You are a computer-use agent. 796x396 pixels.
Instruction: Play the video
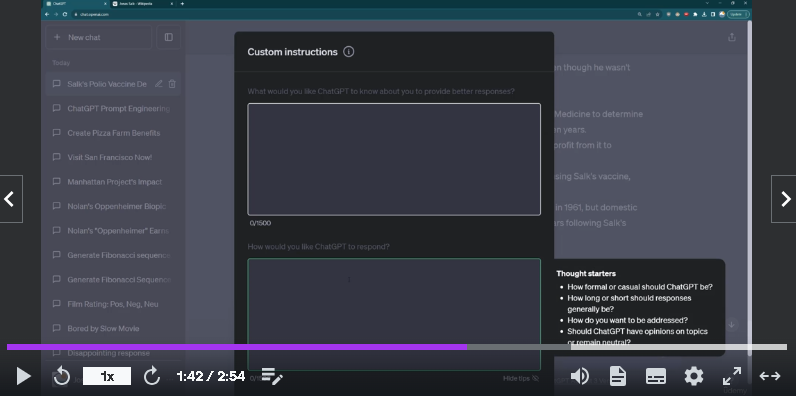tap(23, 376)
